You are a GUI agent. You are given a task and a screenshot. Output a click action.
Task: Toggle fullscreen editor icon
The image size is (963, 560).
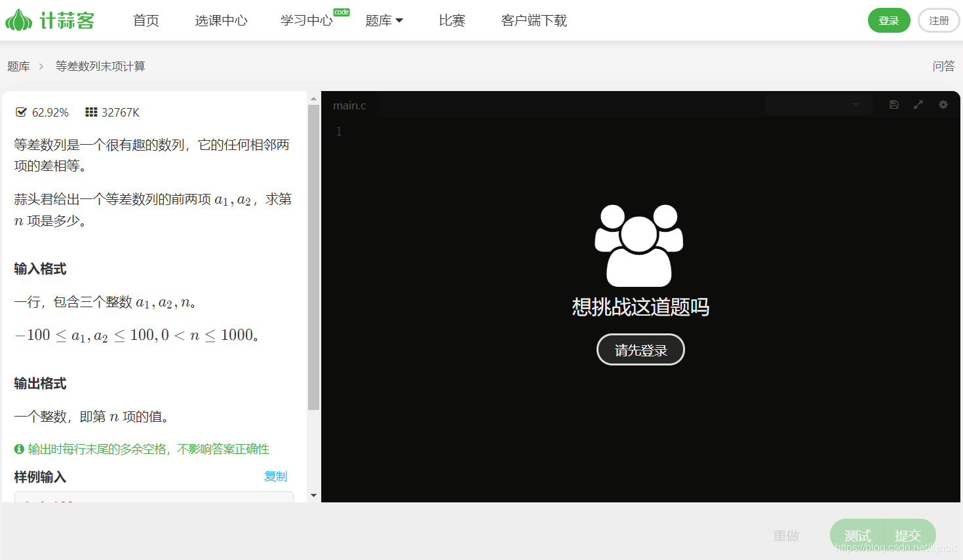918,105
